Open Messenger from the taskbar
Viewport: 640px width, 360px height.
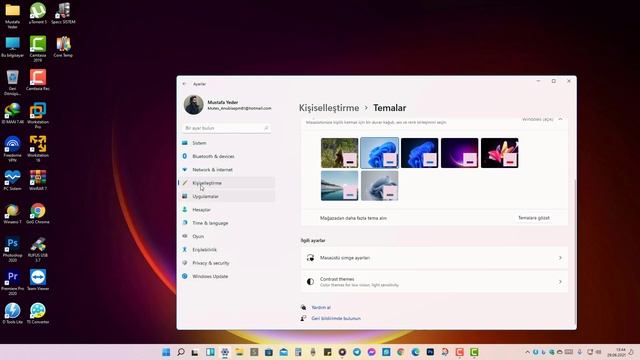pos(371,352)
